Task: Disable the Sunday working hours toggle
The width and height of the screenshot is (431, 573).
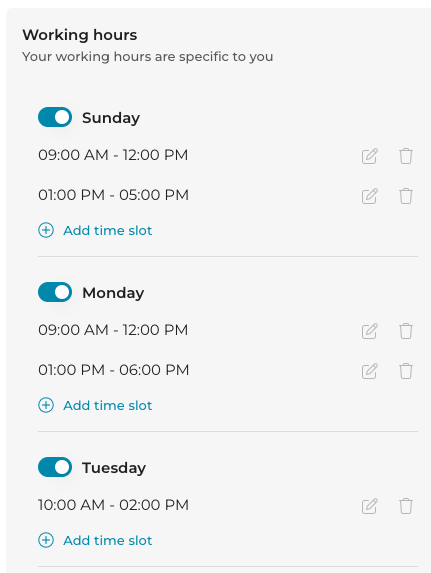Action: coord(55,117)
